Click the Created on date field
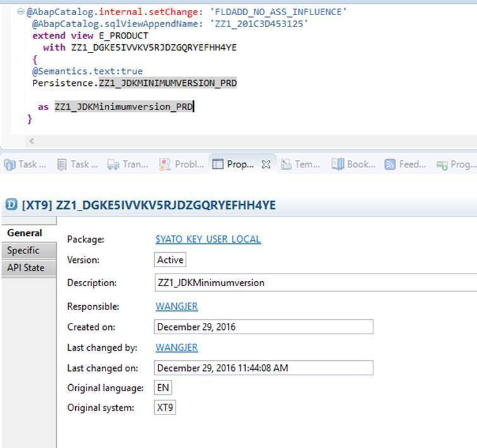This screenshot has height=448, width=477. [263, 327]
